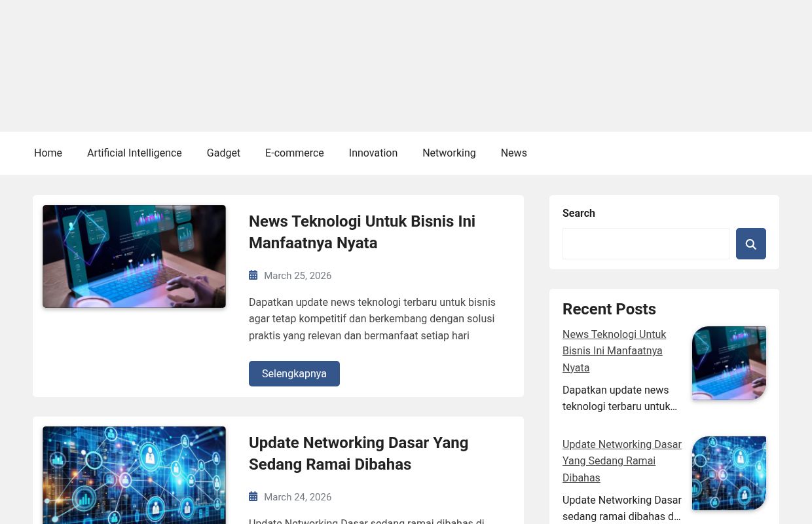Viewport: 812px width, 524px height.
Task: Click the Selengkapnya read-more button
Action: (294, 373)
